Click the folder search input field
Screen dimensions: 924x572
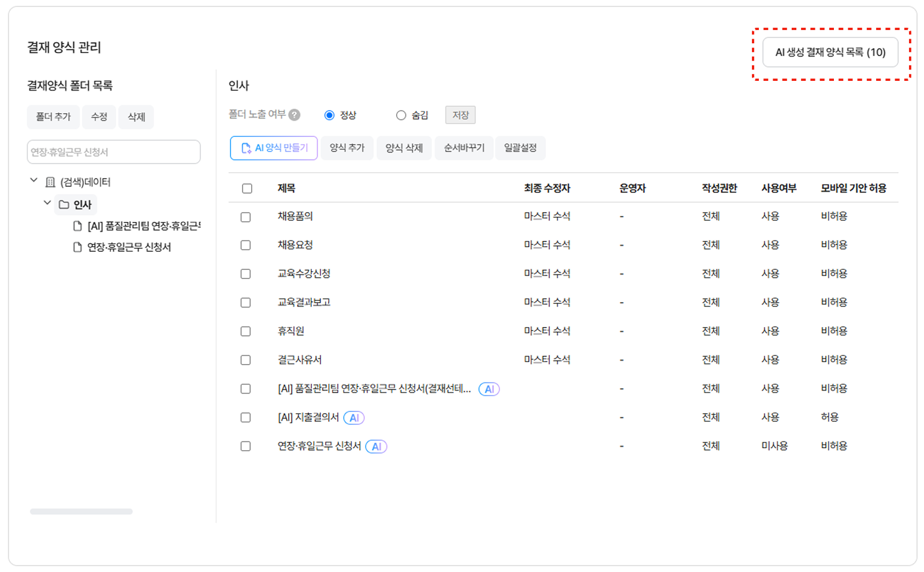coord(114,152)
